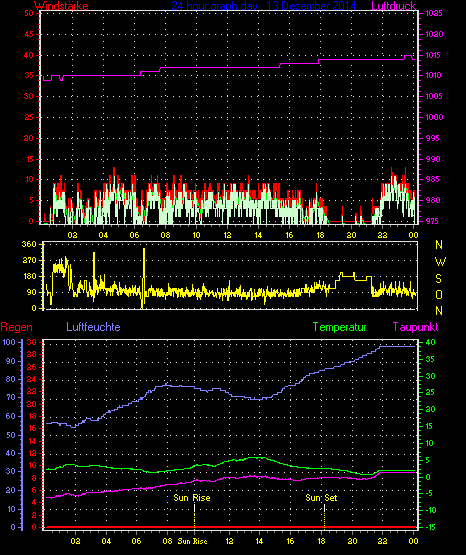The image size is (466, 555).
Task: Click pressure axis value 1010
Action: point(433,75)
